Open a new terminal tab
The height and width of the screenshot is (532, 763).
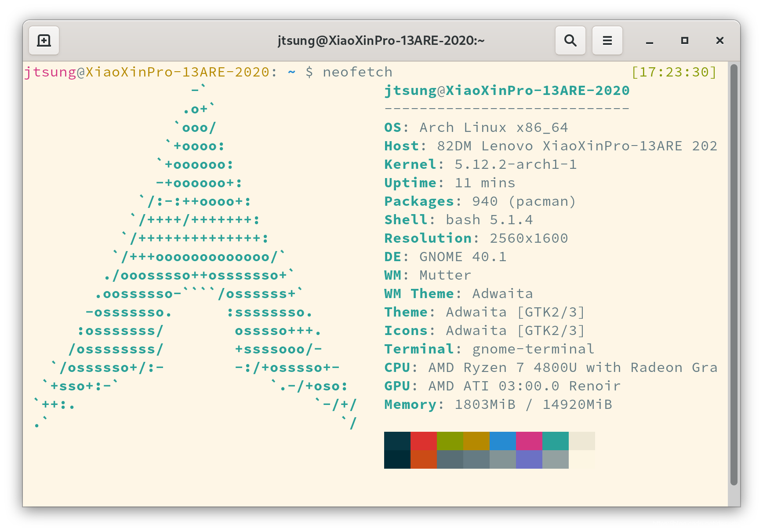(x=44, y=40)
